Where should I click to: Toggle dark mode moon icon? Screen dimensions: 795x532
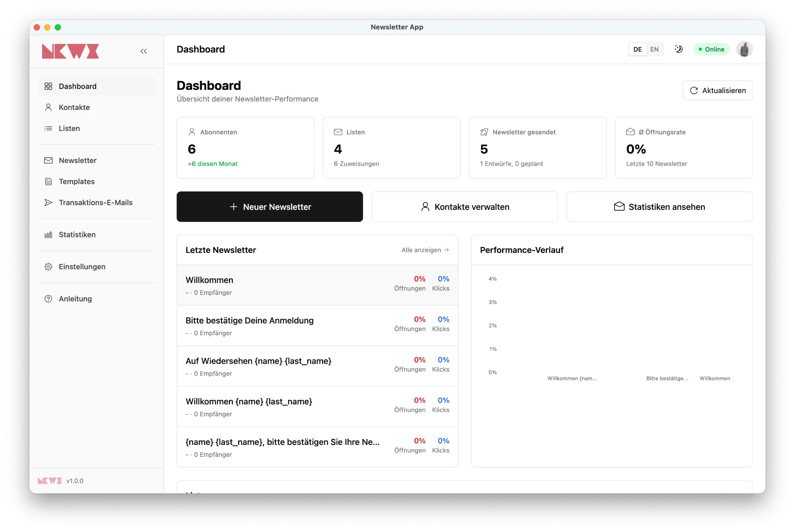point(679,49)
